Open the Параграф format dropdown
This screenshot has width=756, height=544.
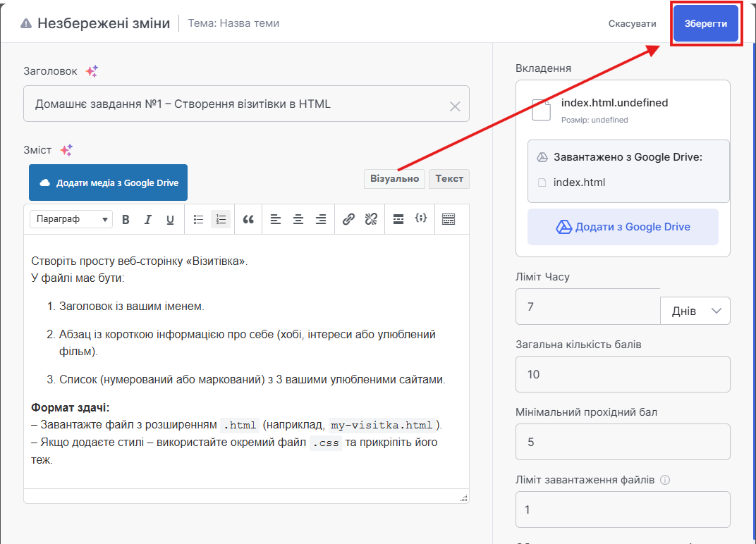[x=71, y=219]
